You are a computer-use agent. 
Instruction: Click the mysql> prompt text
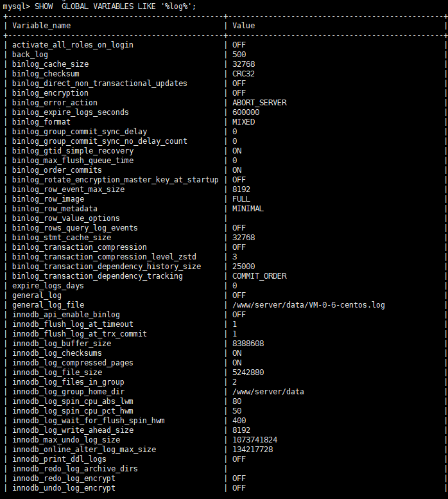pos(16,6)
